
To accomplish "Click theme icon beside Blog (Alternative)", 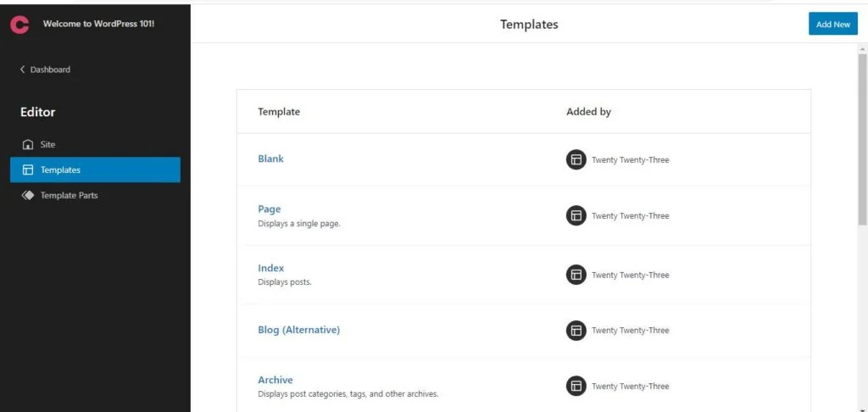I will 576,330.
